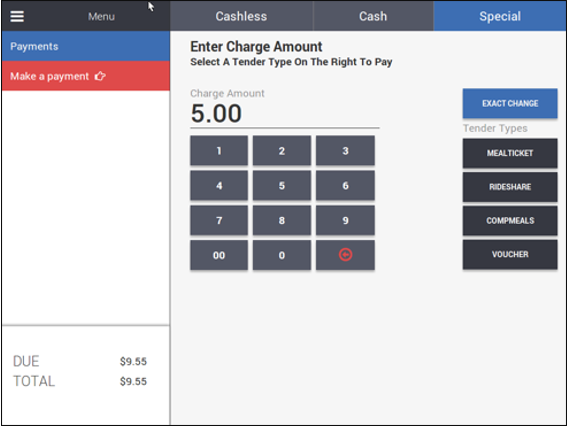This screenshot has width=569, height=428.
Task: Tap keypad digit 5
Action: click(x=282, y=186)
